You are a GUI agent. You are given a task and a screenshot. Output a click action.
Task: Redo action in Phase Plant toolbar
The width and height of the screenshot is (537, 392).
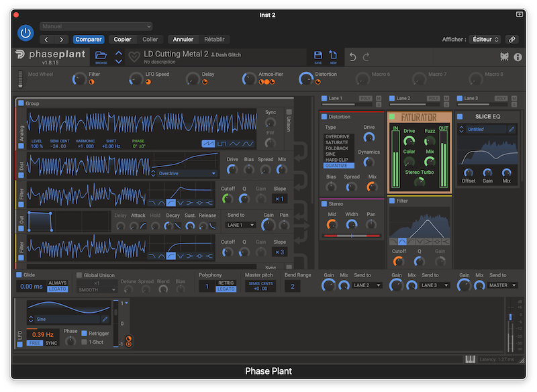point(366,57)
